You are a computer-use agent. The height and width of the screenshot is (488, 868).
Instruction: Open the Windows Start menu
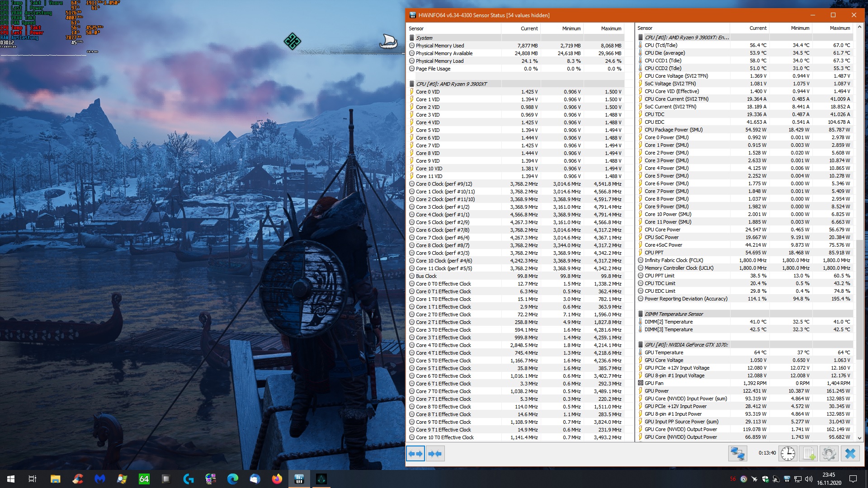[x=11, y=479]
